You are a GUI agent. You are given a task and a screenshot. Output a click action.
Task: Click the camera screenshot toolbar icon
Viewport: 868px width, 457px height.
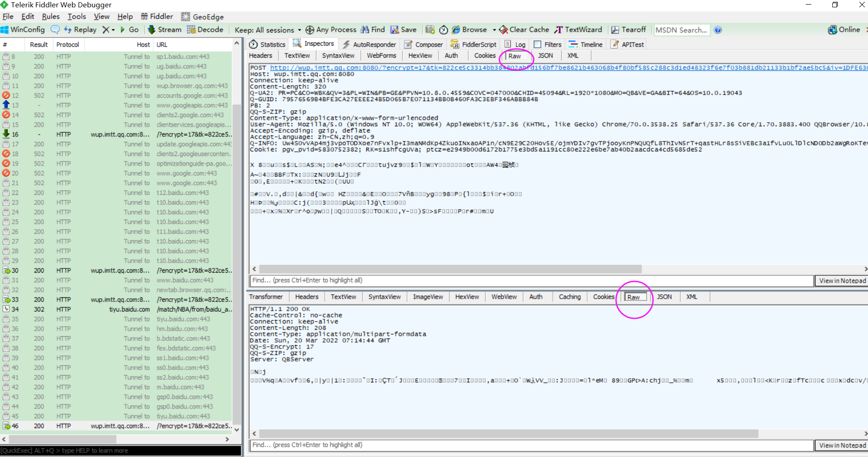pyautogui.click(x=430, y=30)
